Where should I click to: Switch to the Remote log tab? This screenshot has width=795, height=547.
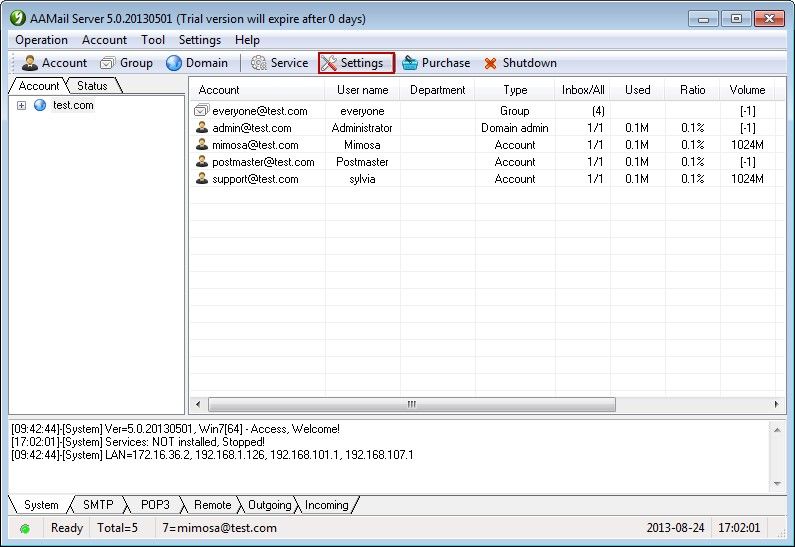point(212,505)
